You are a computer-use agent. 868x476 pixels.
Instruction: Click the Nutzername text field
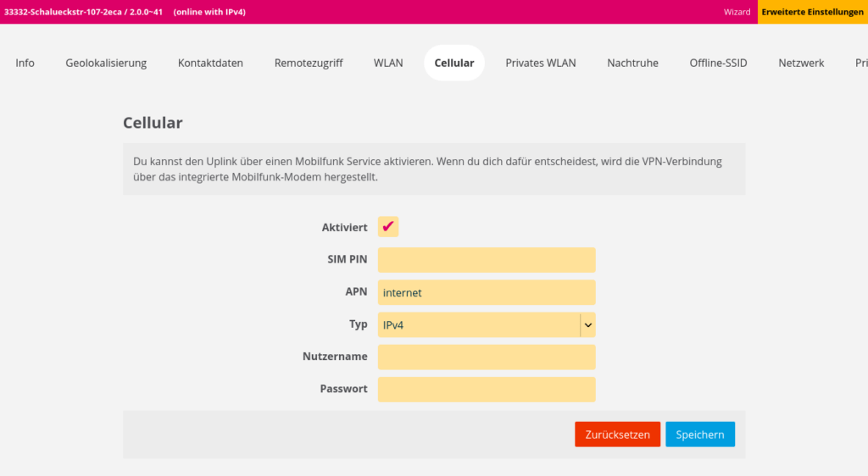click(x=487, y=357)
